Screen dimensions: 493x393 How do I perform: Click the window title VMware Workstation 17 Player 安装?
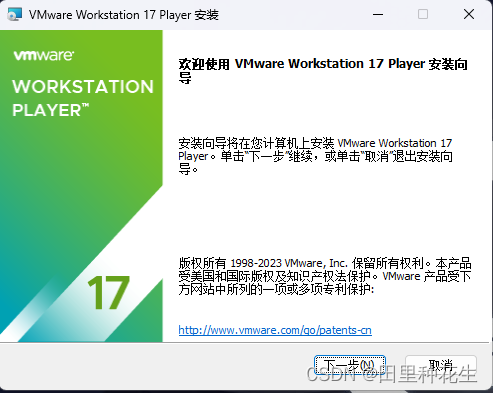point(124,15)
